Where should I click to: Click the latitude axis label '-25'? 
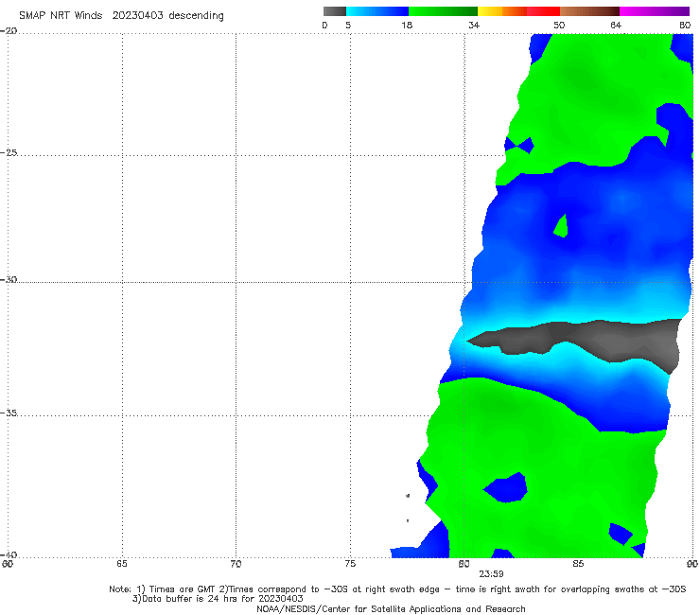pyautogui.click(x=9, y=152)
